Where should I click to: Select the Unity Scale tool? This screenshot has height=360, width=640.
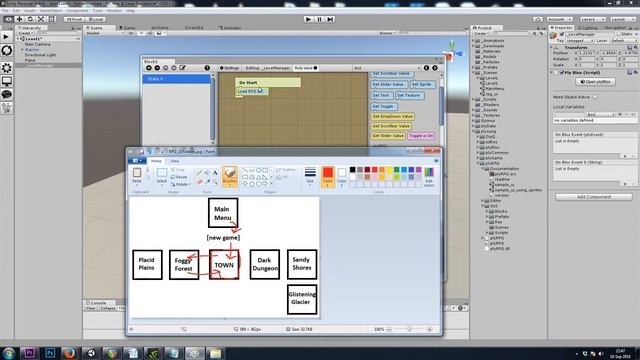click(41, 19)
